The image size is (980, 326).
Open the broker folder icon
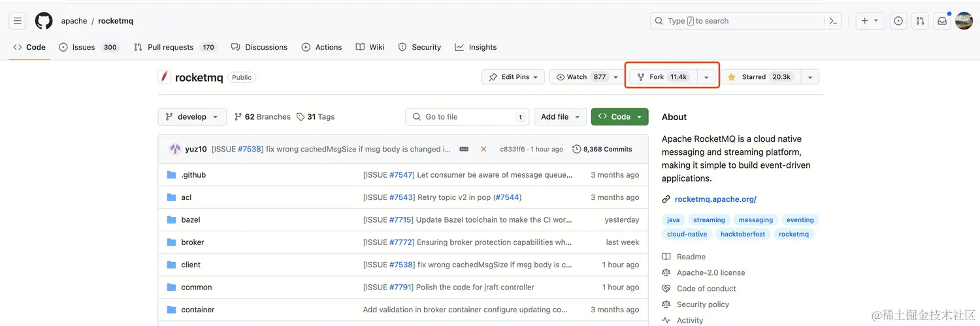(172, 242)
